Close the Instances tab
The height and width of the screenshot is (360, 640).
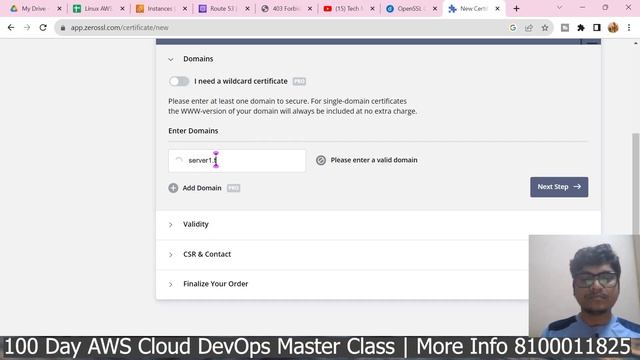click(x=185, y=9)
